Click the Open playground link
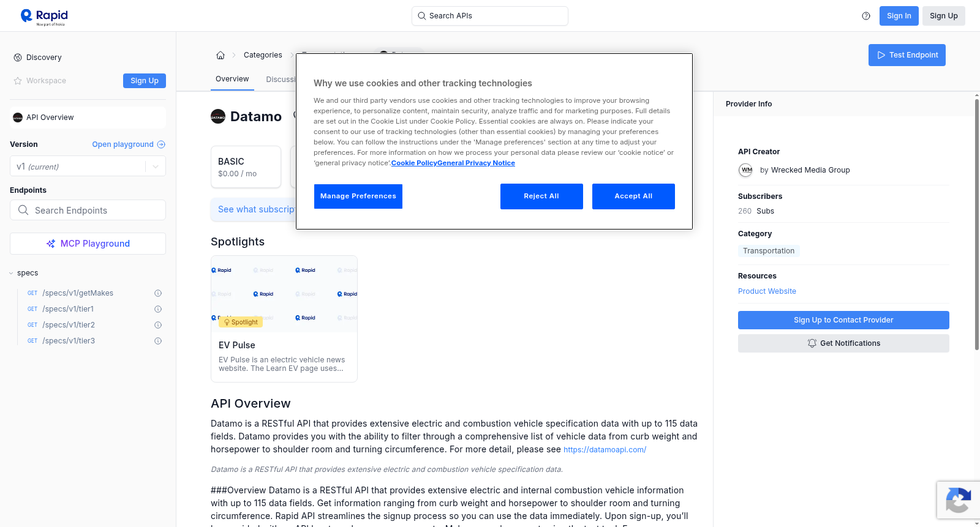 click(x=123, y=144)
